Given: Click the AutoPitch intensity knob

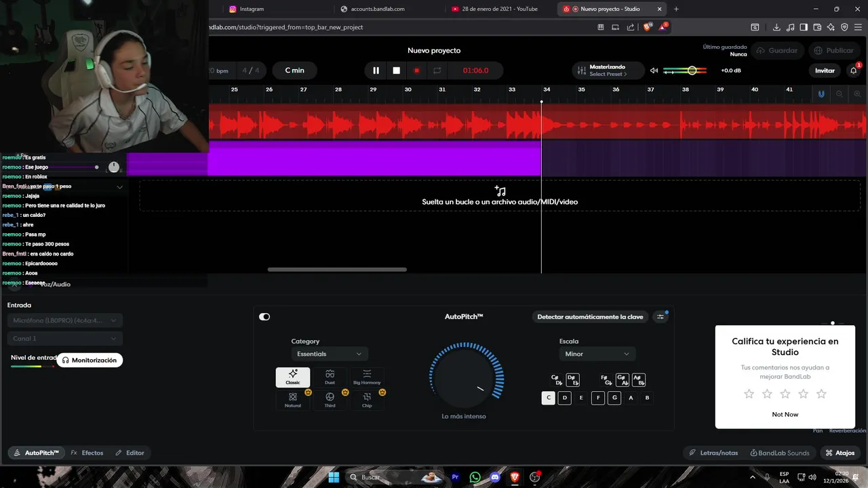Looking at the screenshot, I should [466, 376].
